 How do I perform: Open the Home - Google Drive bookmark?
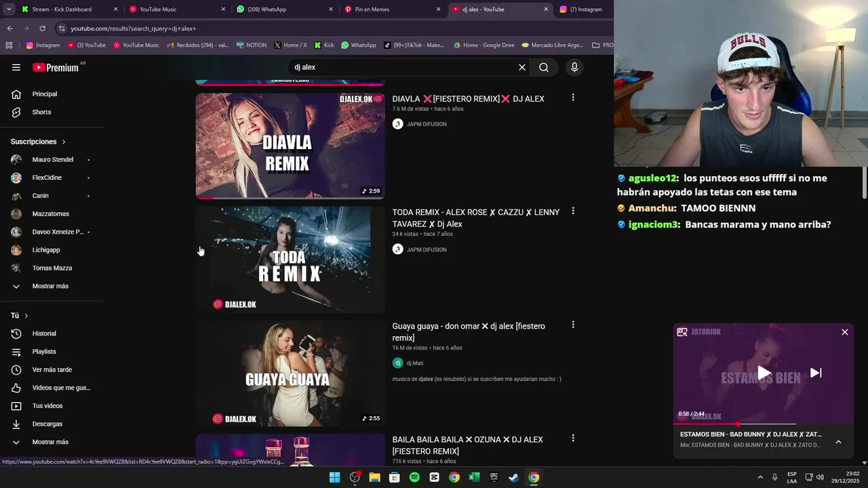pos(484,45)
